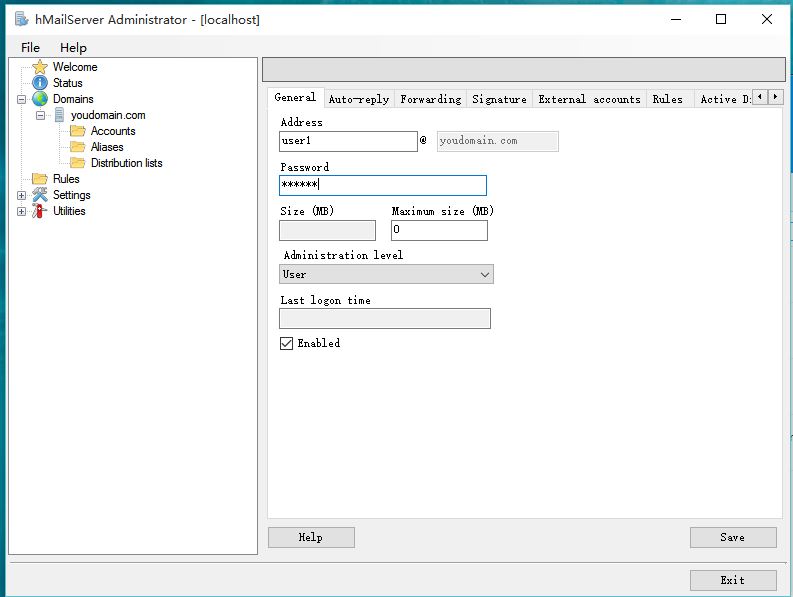Switch to the General tab
This screenshot has width=793, height=597.
(295, 97)
